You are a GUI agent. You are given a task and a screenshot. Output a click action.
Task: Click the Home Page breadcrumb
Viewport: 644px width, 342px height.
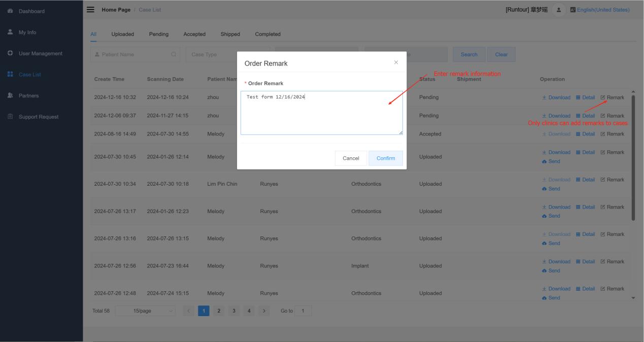pyautogui.click(x=116, y=10)
